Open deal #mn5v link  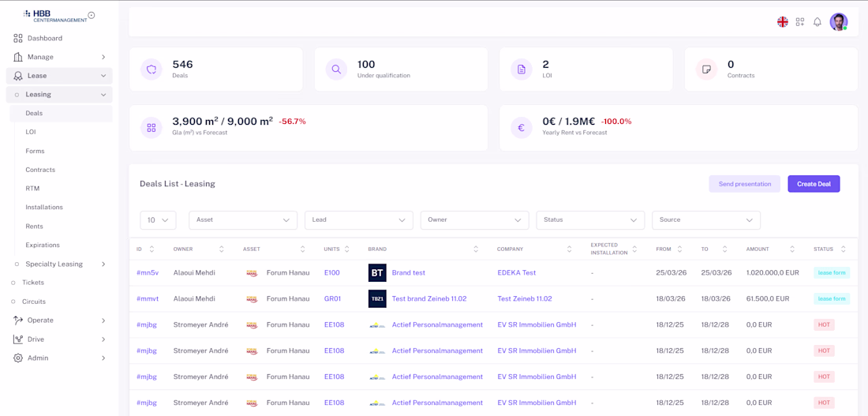pyautogui.click(x=148, y=272)
